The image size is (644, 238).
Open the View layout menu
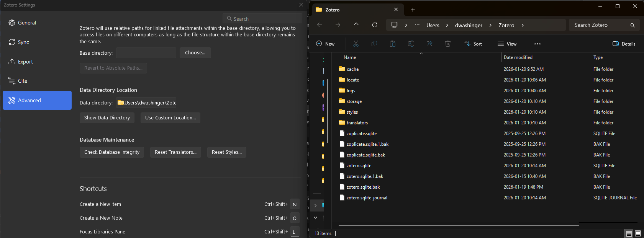tap(507, 44)
